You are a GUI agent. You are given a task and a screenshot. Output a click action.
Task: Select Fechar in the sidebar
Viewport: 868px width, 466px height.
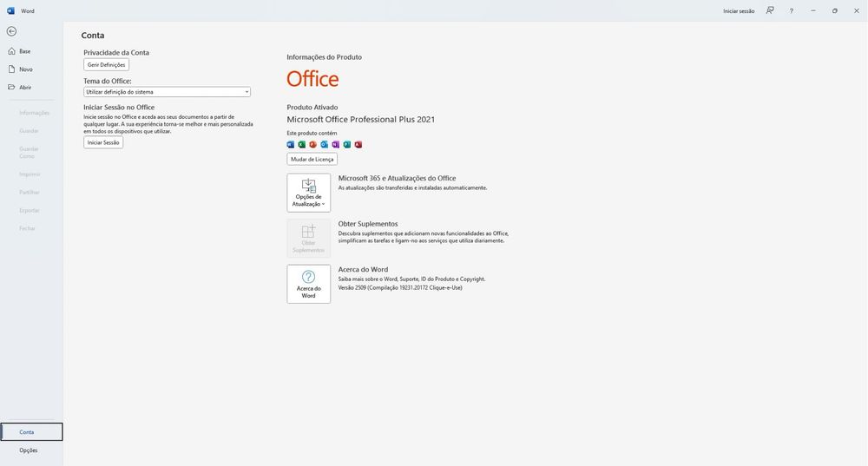tap(31, 228)
